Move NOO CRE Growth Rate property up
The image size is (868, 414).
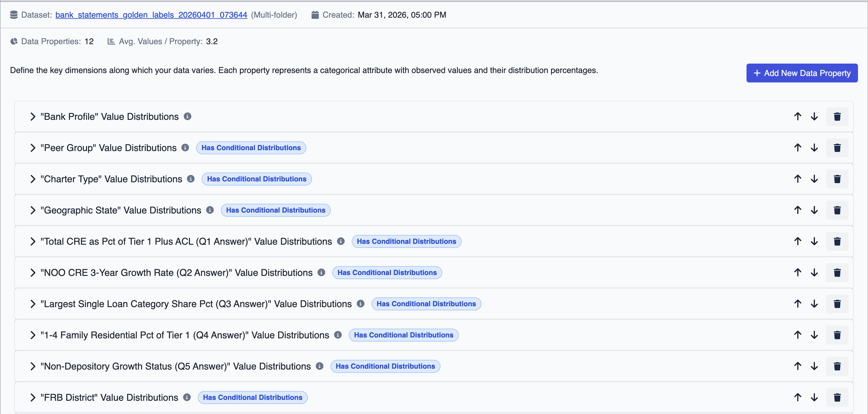pos(797,273)
